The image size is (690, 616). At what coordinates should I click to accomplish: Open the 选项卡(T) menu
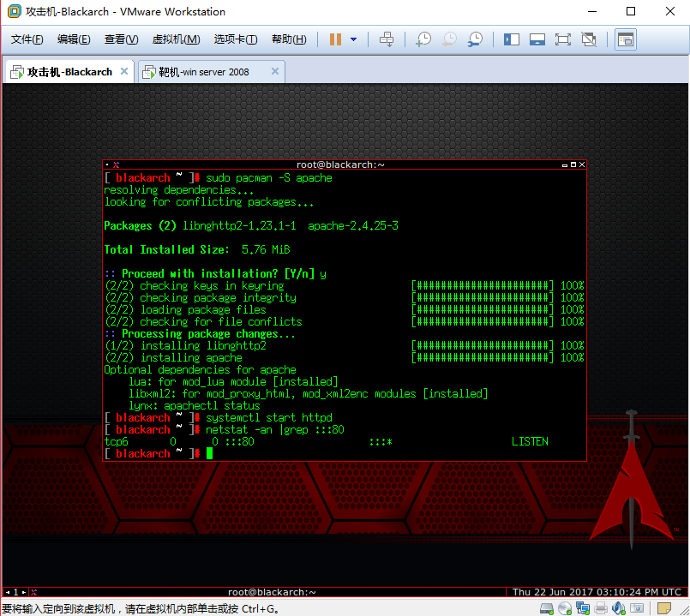(x=236, y=39)
